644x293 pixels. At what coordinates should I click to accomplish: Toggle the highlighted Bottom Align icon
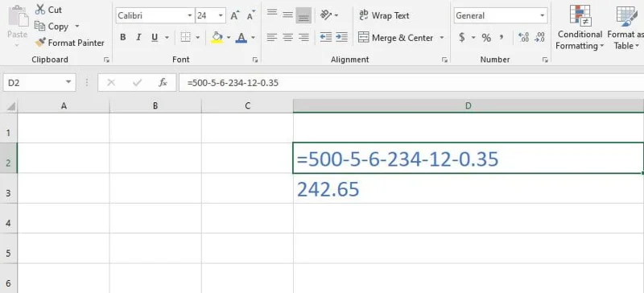[x=303, y=15]
